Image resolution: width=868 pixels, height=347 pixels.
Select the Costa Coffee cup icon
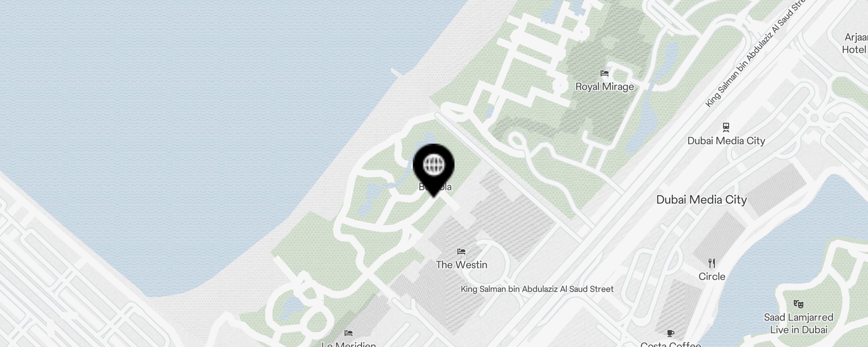tap(671, 333)
